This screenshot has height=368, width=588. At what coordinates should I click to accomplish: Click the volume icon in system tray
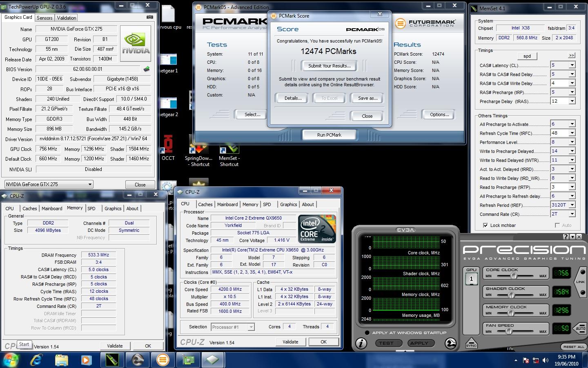click(546, 360)
